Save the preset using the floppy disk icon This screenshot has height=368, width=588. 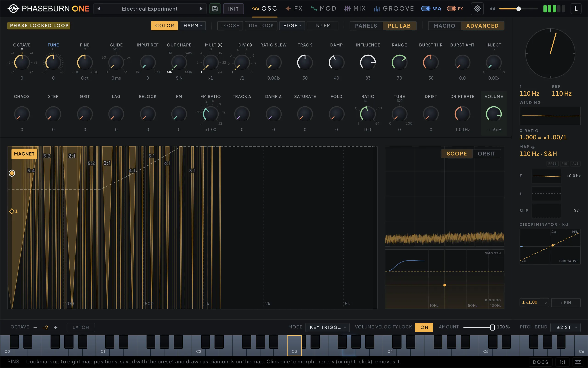[215, 9]
